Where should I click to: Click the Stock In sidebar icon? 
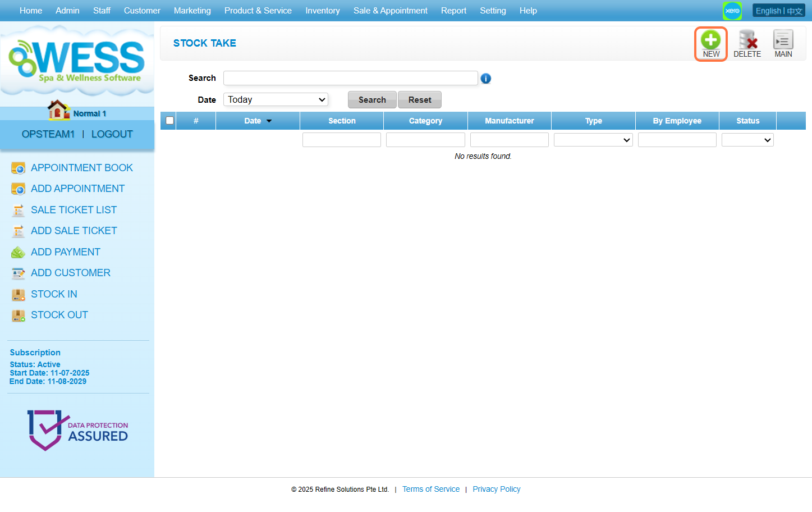click(19, 295)
